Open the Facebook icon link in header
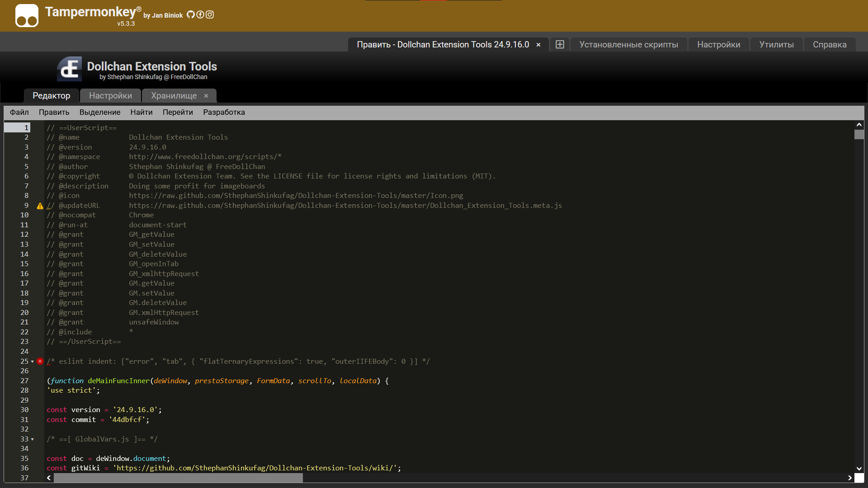Screen dimensions: 868x488 (x=200, y=14)
